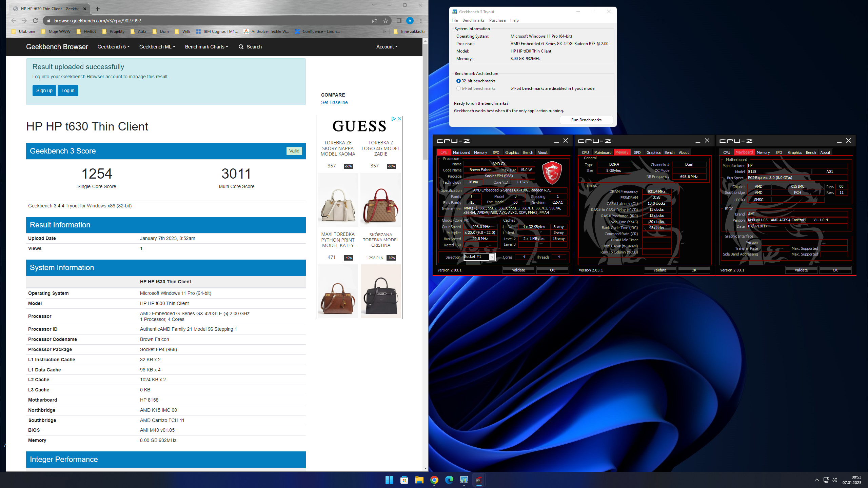Click the browser forward arrow
Viewport: 868px width, 488px height.
pyautogui.click(x=24, y=21)
